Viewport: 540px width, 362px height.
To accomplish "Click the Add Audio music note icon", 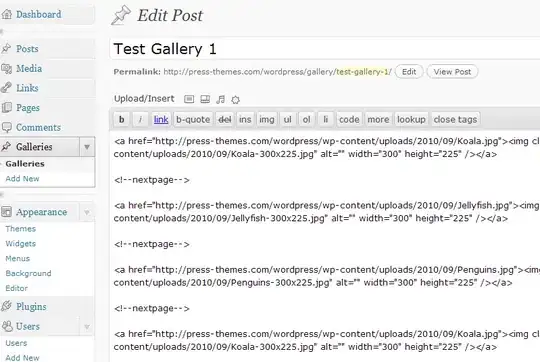I will tap(220, 99).
